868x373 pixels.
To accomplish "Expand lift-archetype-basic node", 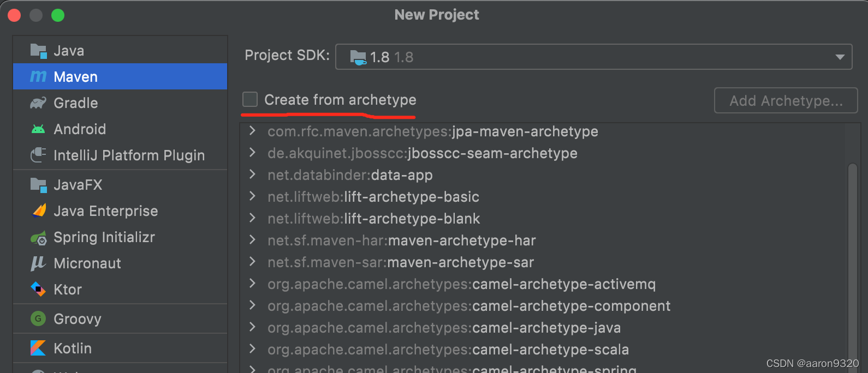I will 252,196.
